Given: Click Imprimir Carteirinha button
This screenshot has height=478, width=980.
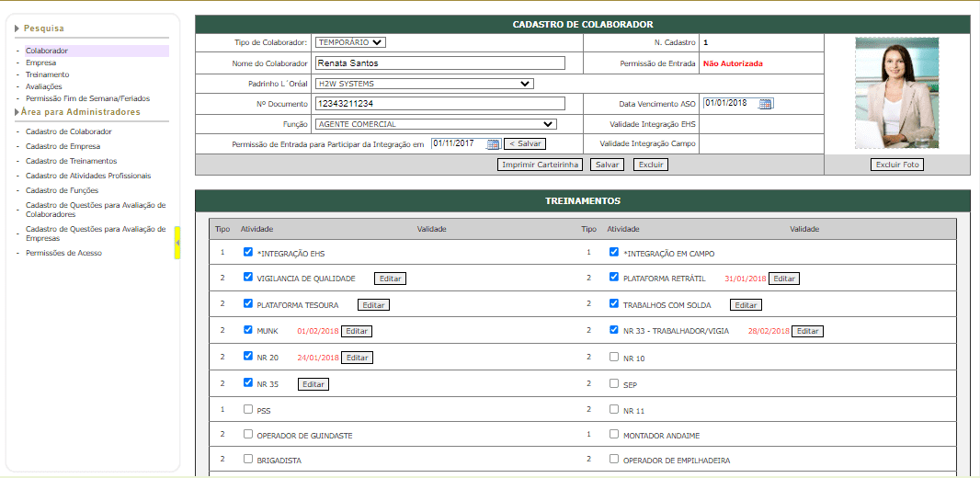Looking at the screenshot, I should (x=540, y=165).
